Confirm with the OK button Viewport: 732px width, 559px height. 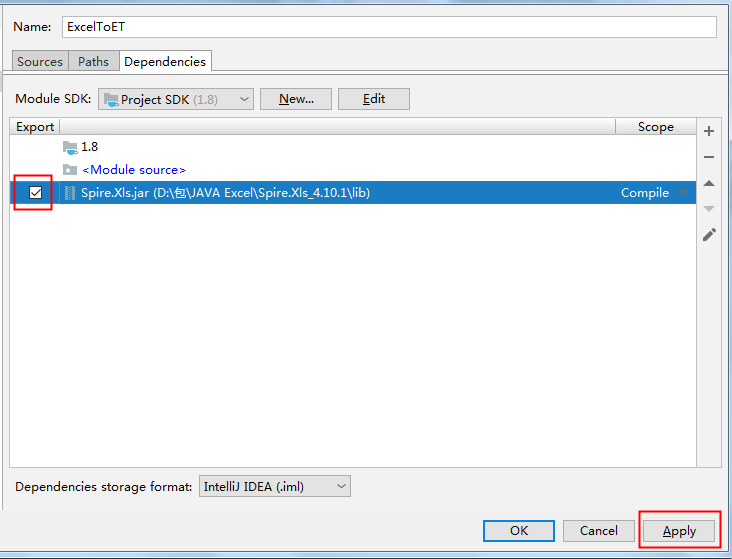coord(519,531)
